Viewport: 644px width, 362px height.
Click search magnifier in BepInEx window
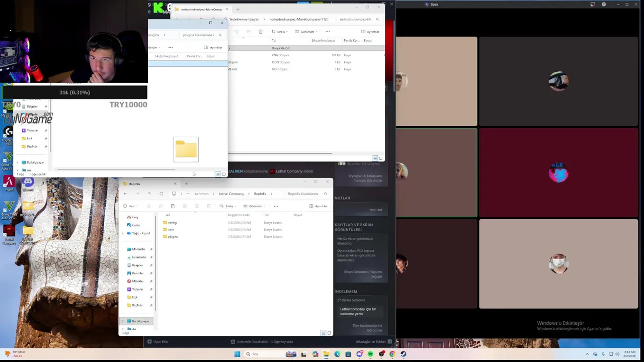click(x=326, y=194)
